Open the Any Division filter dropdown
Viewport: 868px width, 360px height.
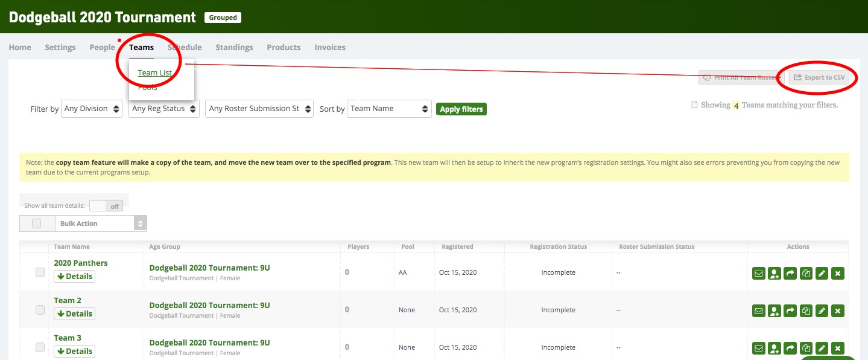tap(91, 109)
